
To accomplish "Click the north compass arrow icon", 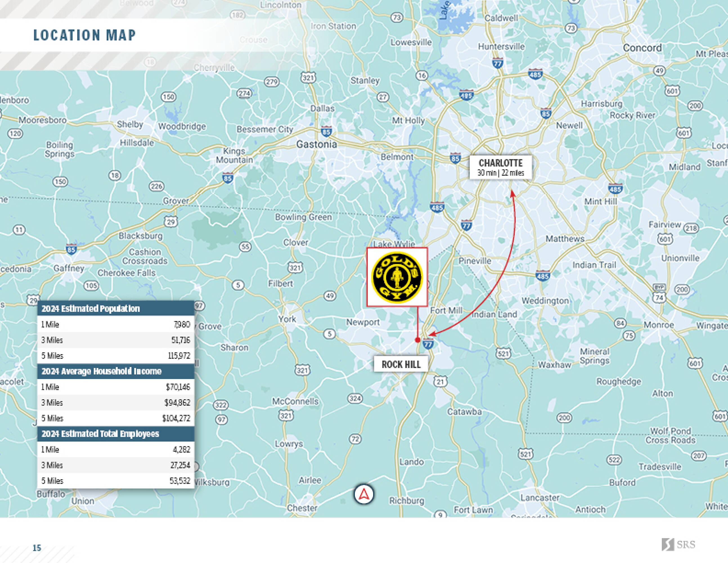I will (x=364, y=494).
